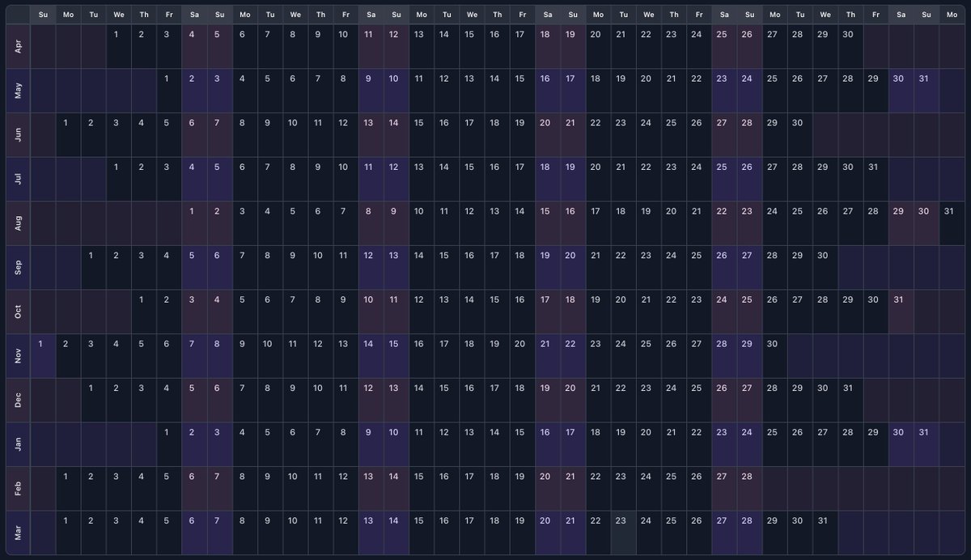Select the Feb month row label

pos(19,488)
